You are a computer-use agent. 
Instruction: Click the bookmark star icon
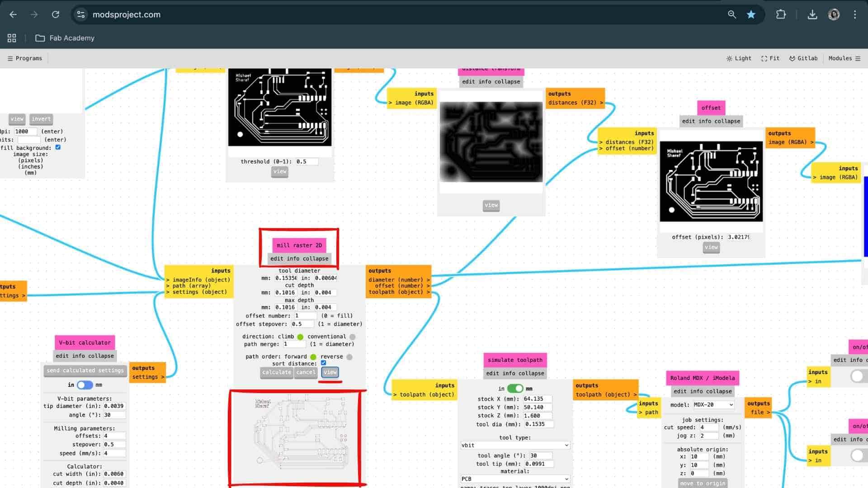[751, 14]
